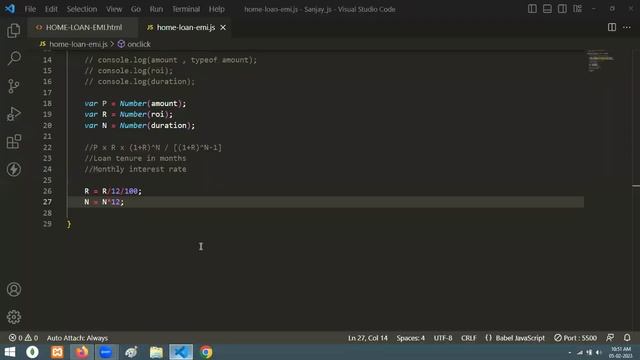Open the volume icon in system tray
Screen dimensions: 640x360
click(x=599, y=352)
